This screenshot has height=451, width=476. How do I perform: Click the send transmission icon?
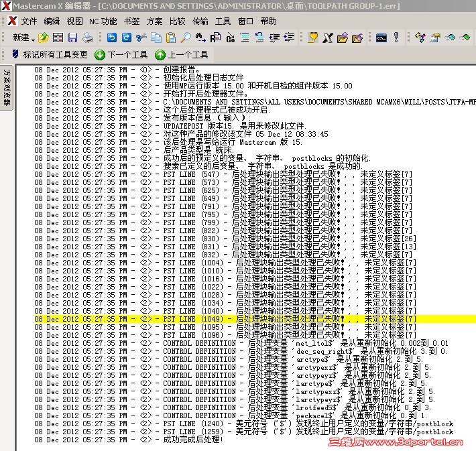[x=451, y=38]
